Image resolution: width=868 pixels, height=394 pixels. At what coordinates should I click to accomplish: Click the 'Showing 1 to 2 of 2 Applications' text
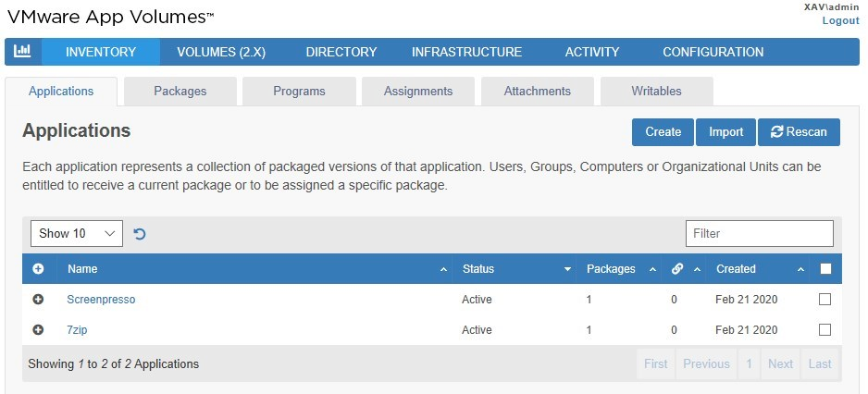114,364
